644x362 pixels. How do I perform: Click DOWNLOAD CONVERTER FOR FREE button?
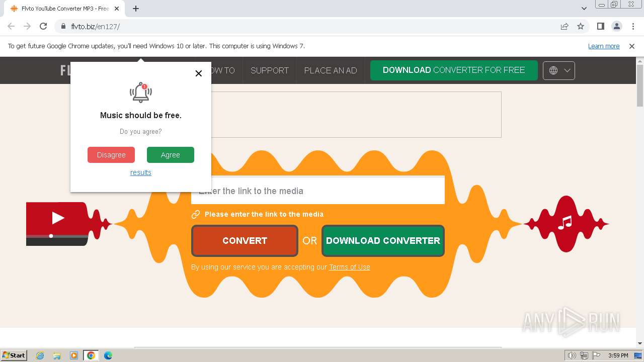[x=454, y=70]
